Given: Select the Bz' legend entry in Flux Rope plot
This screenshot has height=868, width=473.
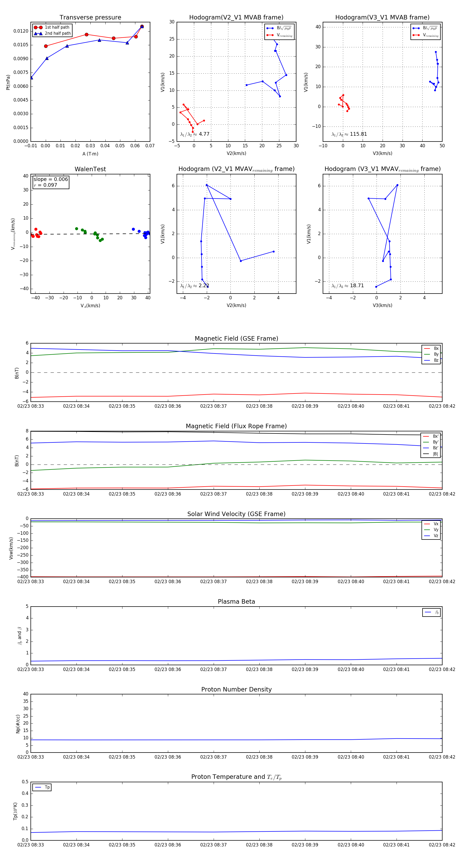Looking at the screenshot, I should [431, 448].
